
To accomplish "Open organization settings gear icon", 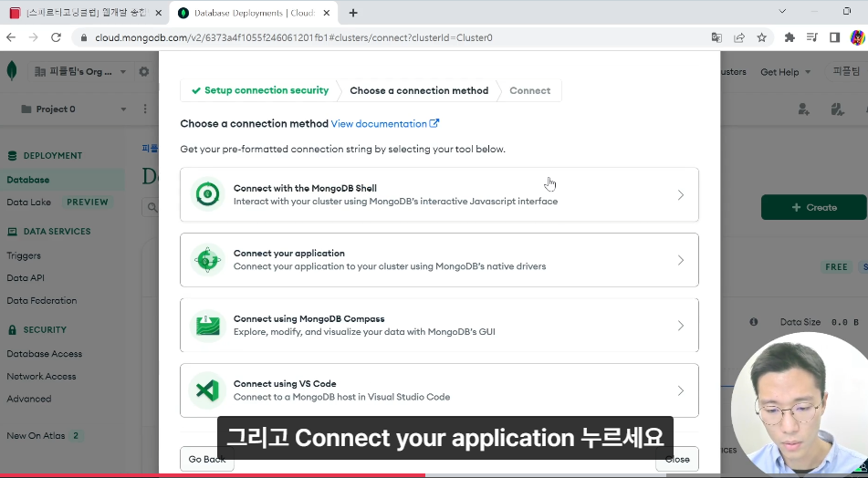I will (144, 72).
